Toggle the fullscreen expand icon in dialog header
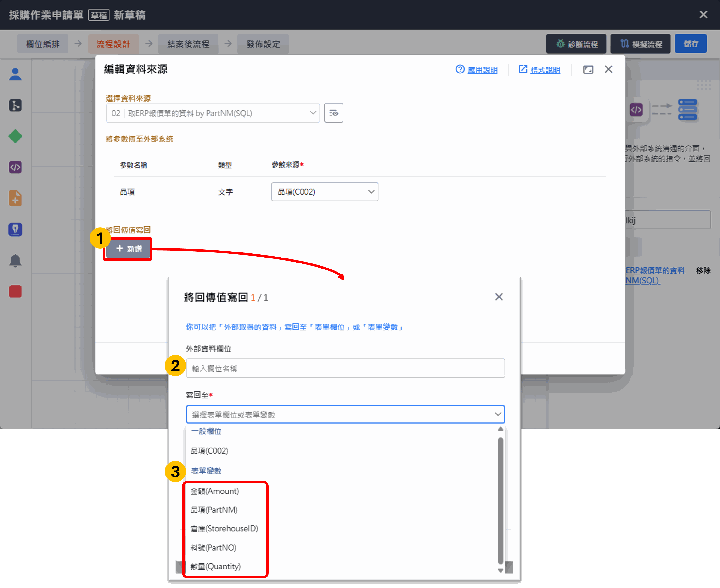Image resolution: width=720 pixels, height=588 pixels. (x=588, y=70)
